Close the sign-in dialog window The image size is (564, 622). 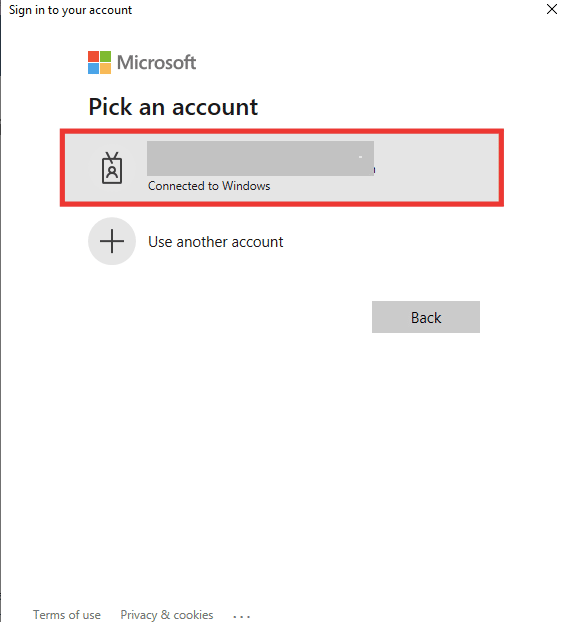[552, 9]
